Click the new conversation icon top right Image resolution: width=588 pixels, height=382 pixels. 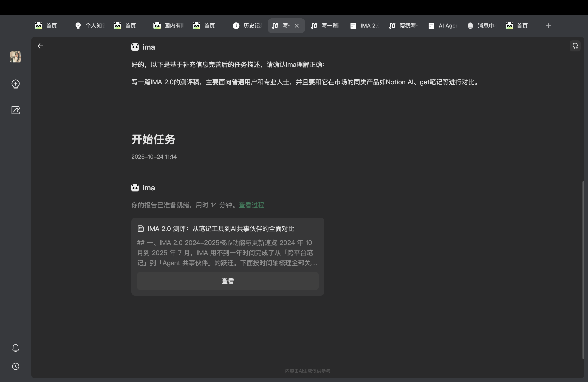[x=575, y=46]
